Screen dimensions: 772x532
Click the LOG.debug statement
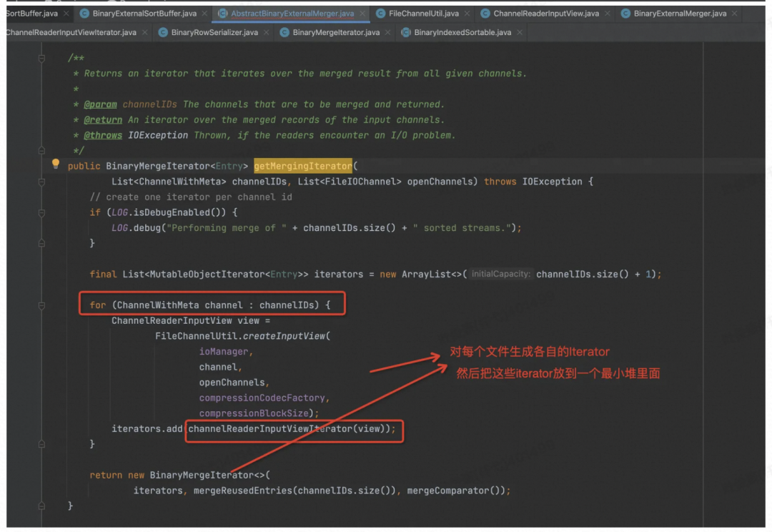pyautogui.click(x=316, y=227)
